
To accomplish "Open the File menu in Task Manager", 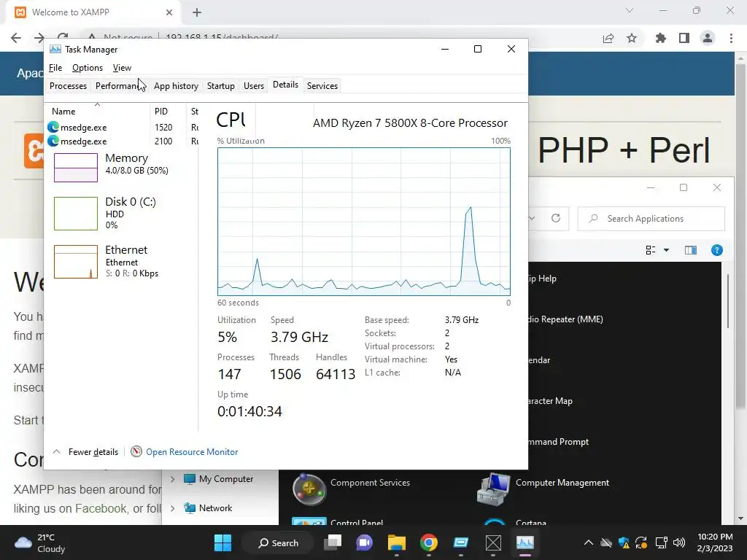I will (55, 68).
